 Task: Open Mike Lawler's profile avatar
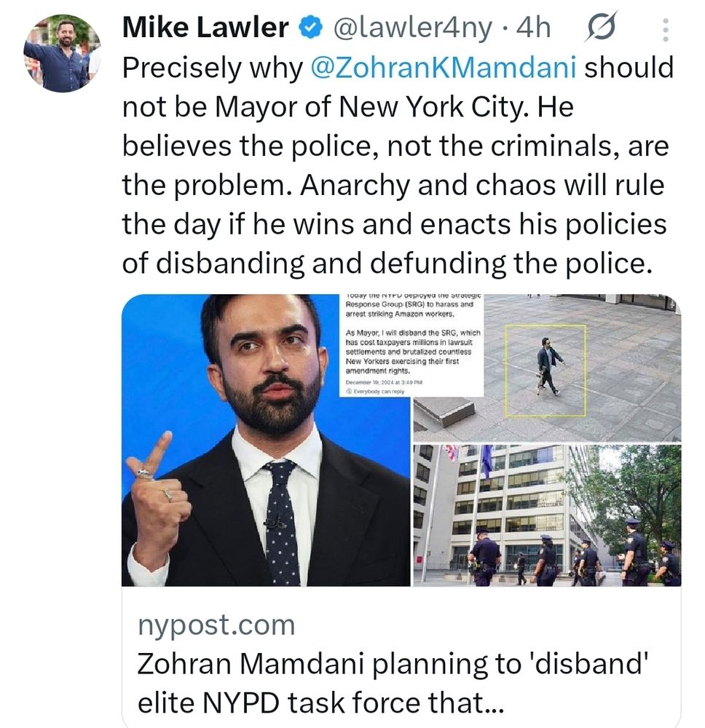62,53
